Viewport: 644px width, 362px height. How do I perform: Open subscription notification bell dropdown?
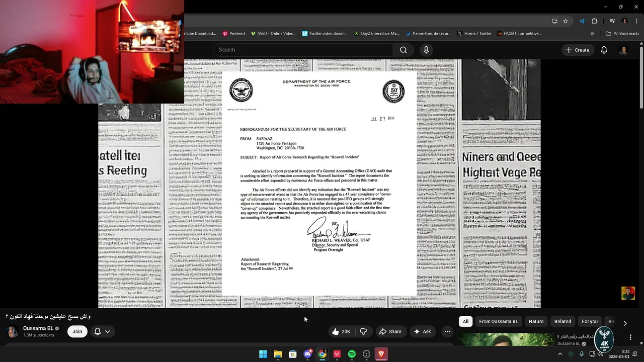click(x=102, y=331)
